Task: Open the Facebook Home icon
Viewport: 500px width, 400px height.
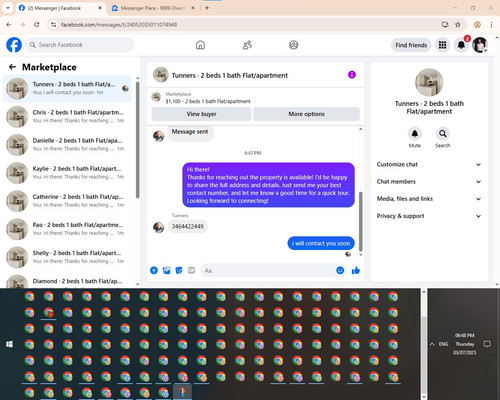Action: [200, 45]
